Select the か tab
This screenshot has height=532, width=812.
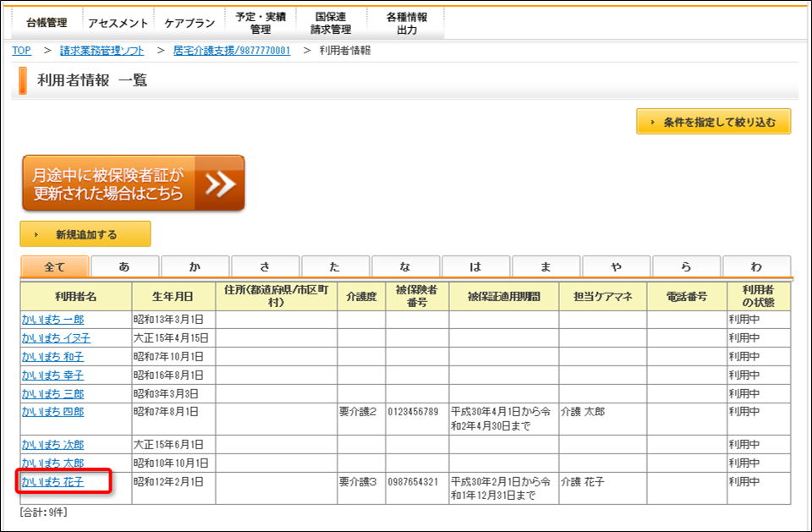point(195,266)
